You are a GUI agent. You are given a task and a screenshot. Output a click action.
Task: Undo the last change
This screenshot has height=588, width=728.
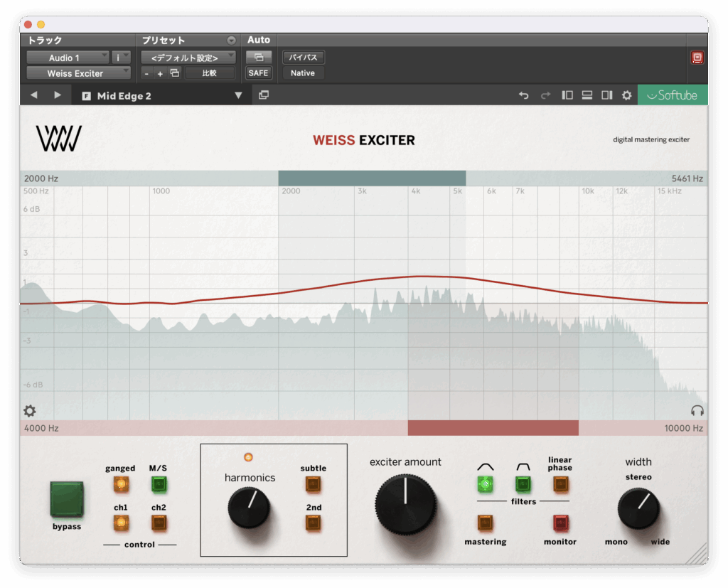pyautogui.click(x=524, y=95)
